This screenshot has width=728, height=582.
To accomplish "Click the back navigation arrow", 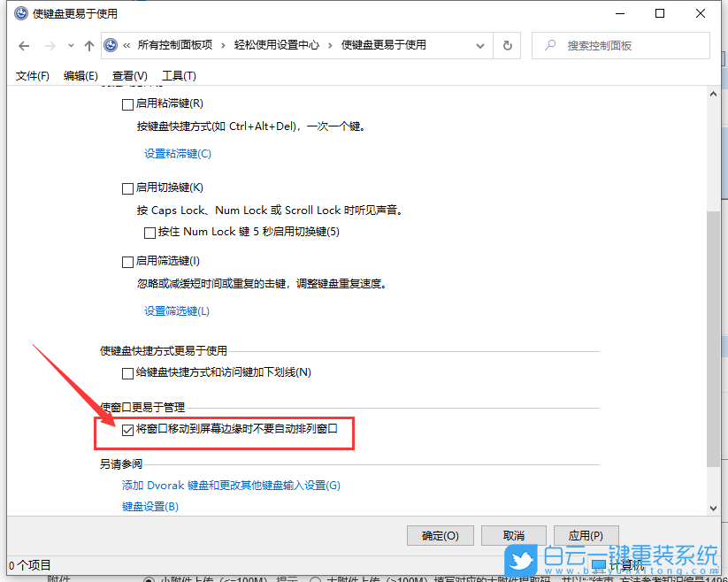I will pos(23,45).
